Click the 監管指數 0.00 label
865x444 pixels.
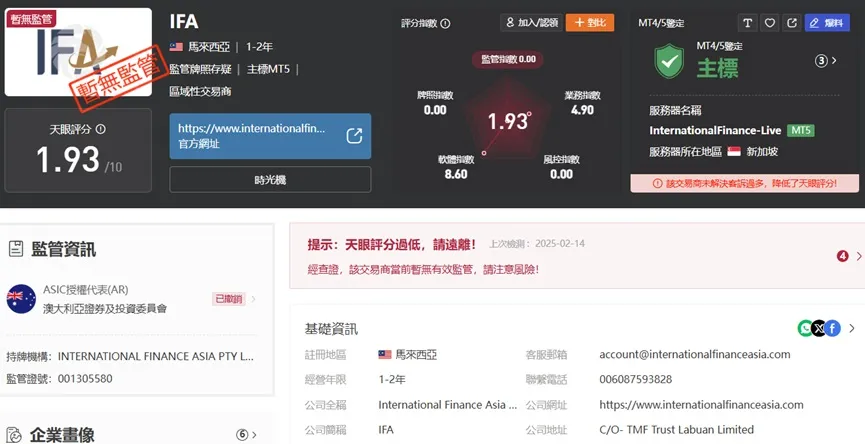coord(508,60)
